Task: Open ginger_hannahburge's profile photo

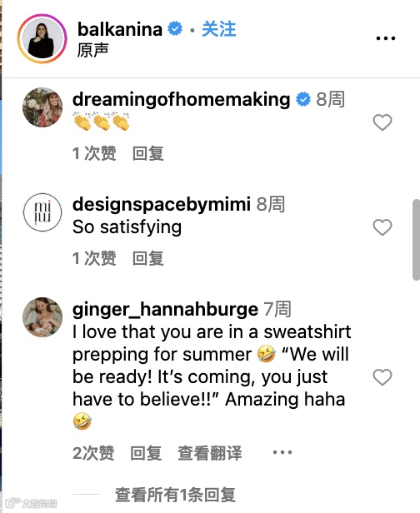Action: 42,317
